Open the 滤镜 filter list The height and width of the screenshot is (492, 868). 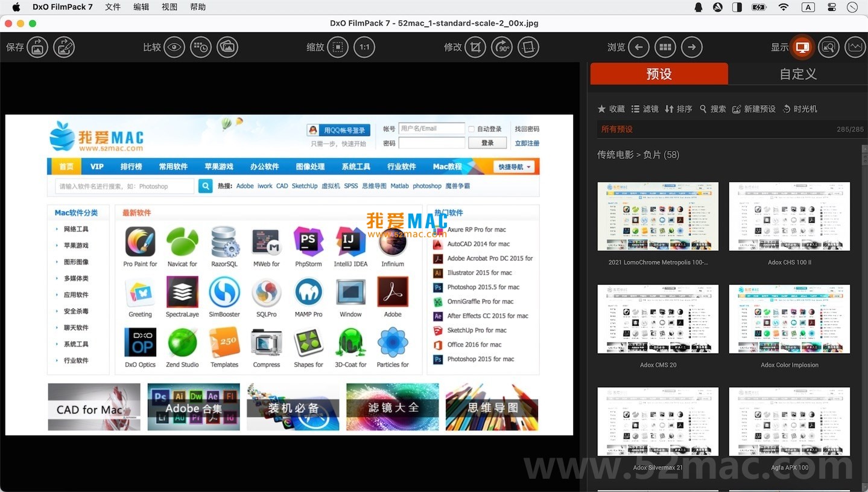click(645, 109)
